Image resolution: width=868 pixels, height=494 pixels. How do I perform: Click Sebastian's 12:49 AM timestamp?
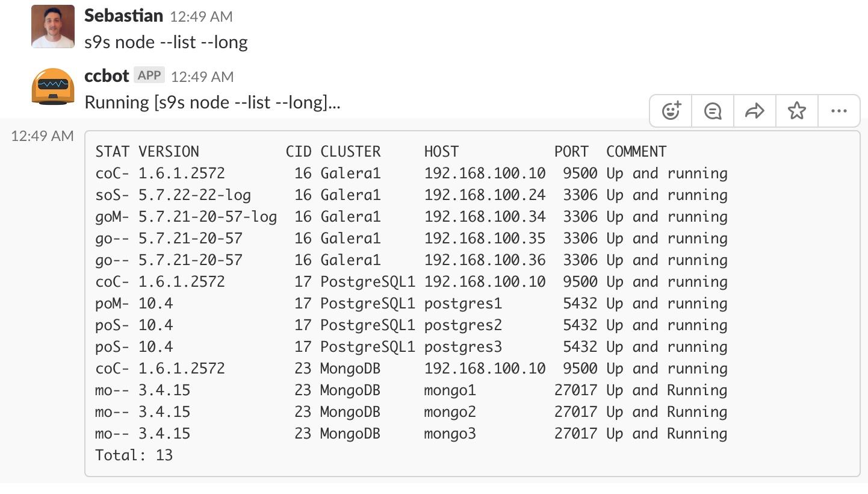(201, 17)
